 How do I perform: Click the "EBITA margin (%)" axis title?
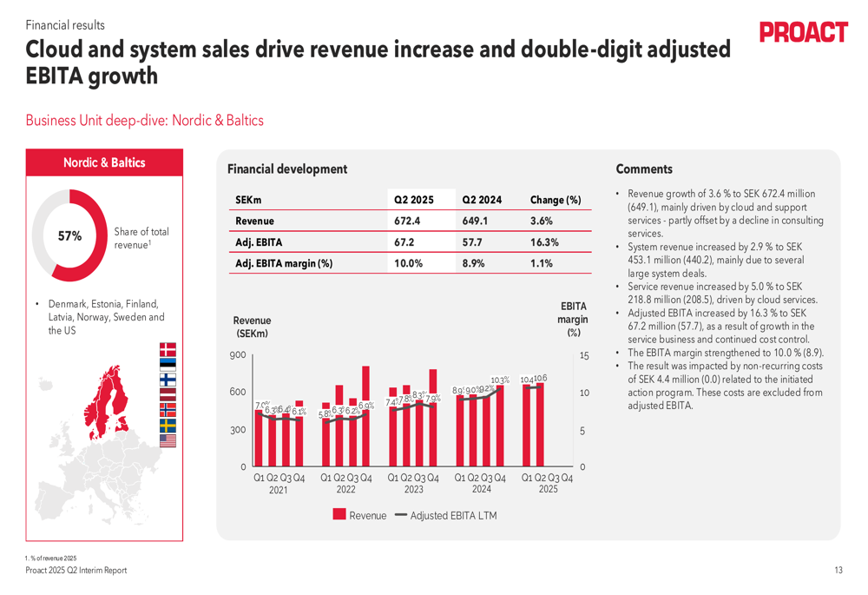pyautogui.click(x=574, y=319)
